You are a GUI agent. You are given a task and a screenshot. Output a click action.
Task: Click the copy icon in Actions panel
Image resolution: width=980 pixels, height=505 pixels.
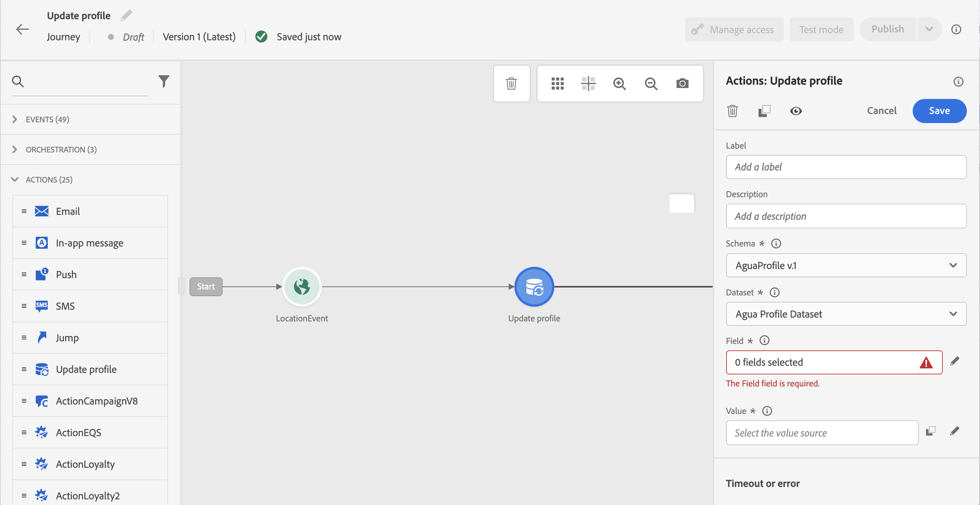[x=764, y=111]
